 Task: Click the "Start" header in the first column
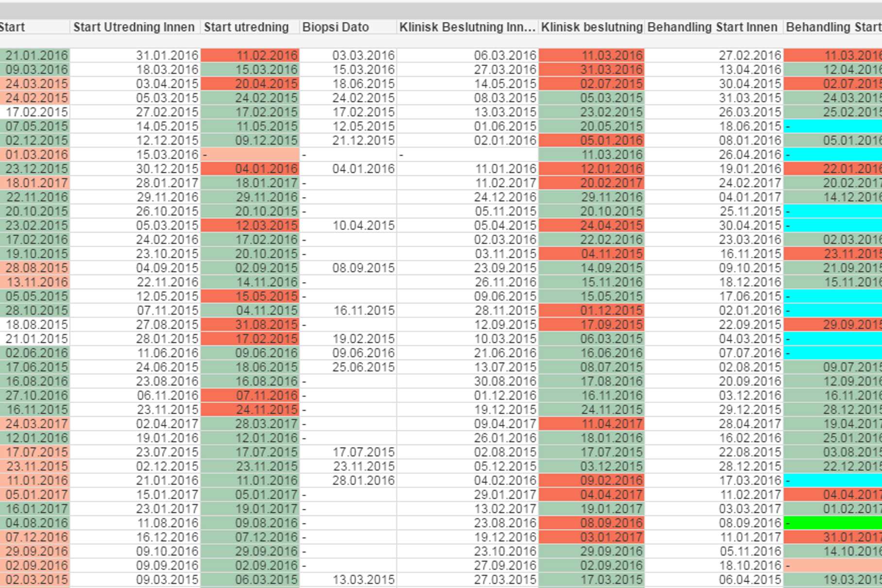[13, 27]
